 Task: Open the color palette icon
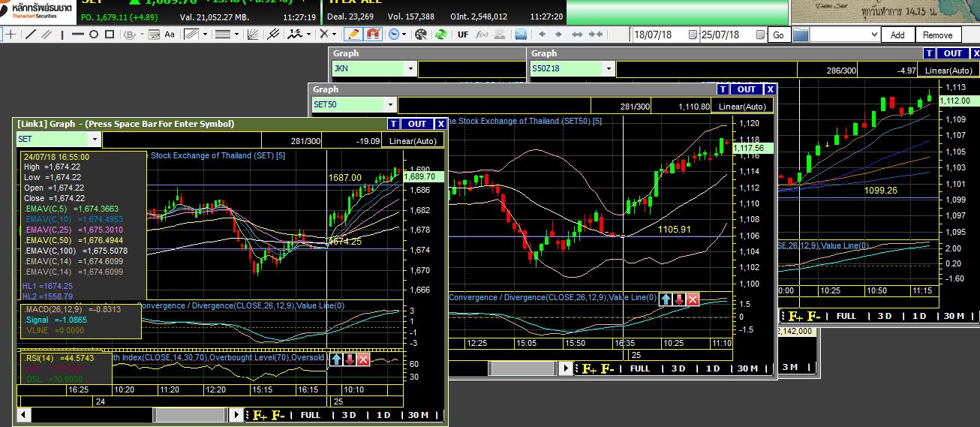click(x=420, y=35)
